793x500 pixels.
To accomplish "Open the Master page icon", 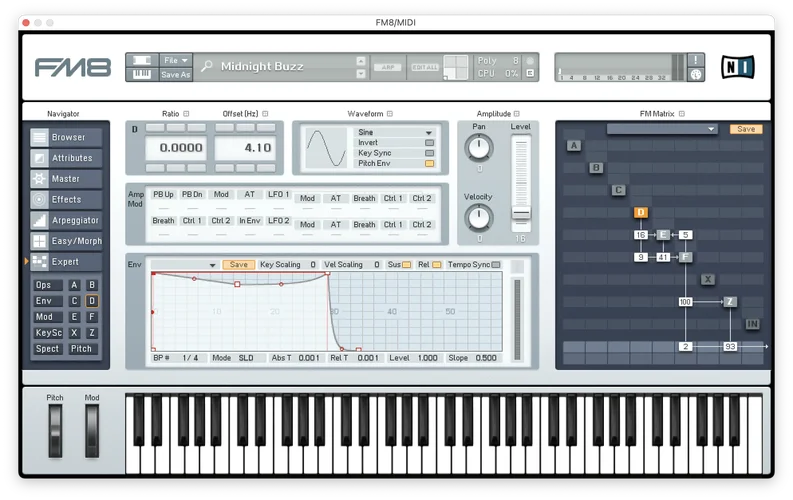I will coord(39,179).
